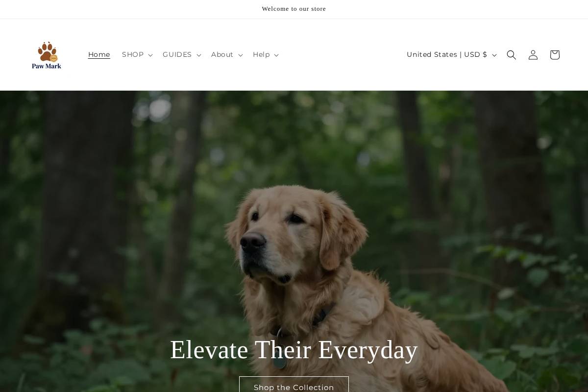Click the About chevron arrow
This screenshot has width=588, height=392.
240,55
